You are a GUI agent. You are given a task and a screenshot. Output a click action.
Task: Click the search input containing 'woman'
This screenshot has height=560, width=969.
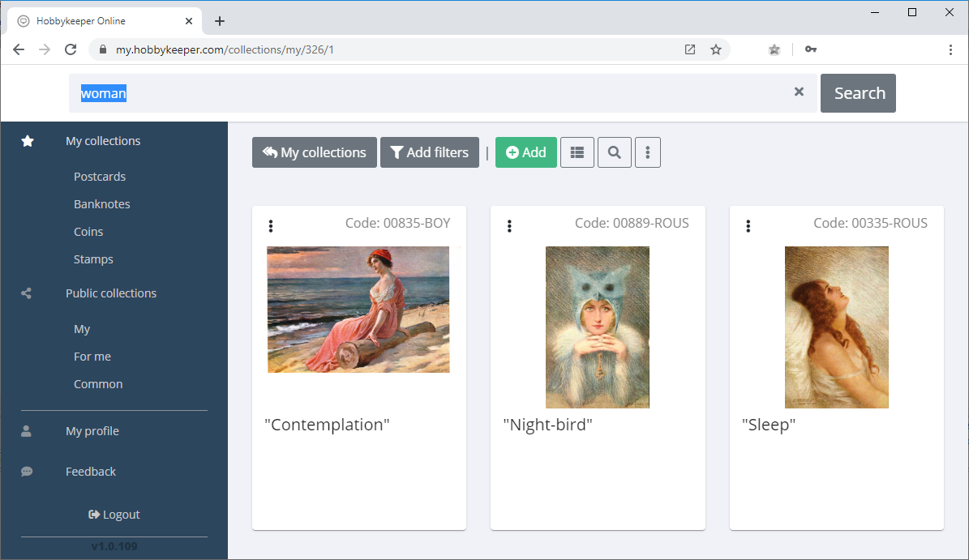pos(443,93)
